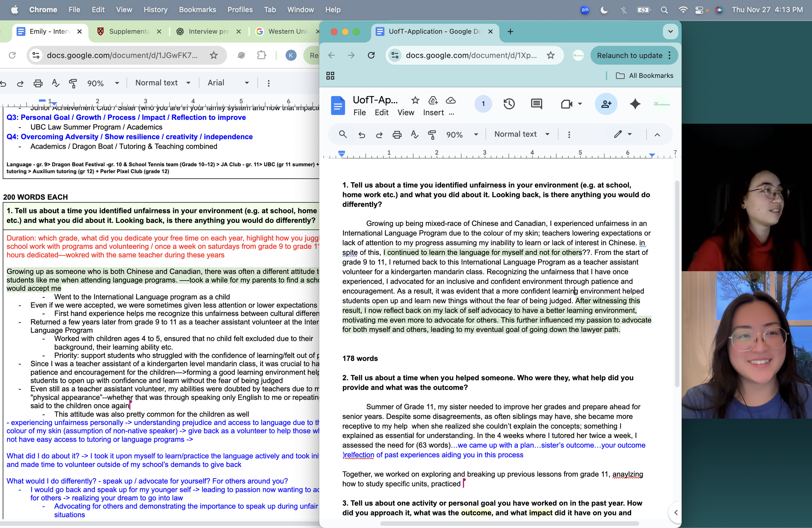Click spelling check icon in right toolbar
The height and width of the screenshot is (528, 812).
click(x=414, y=134)
